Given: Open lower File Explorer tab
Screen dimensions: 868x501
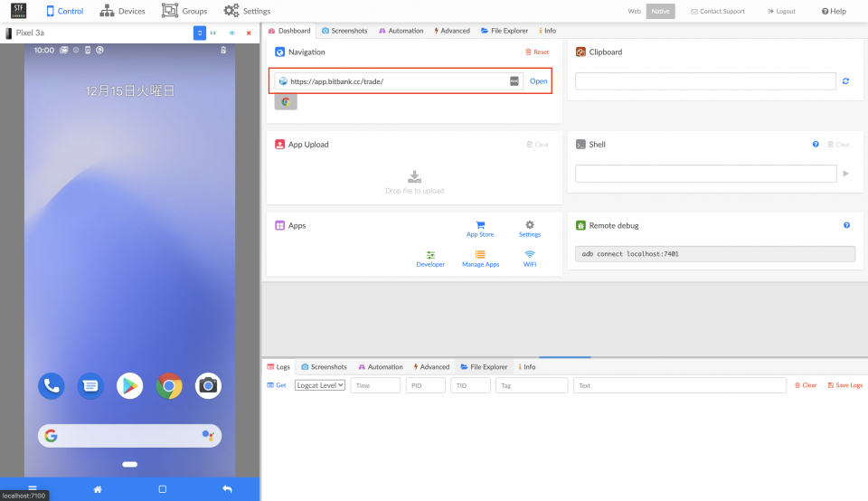Looking at the screenshot, I should point(484,367).
